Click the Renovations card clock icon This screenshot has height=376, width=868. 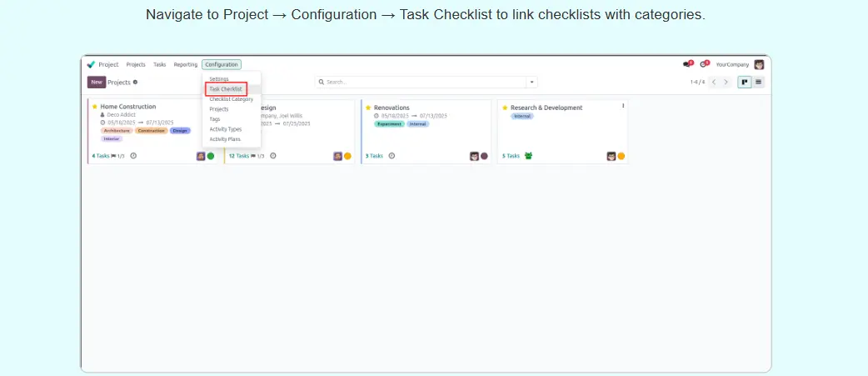point(392,156)
